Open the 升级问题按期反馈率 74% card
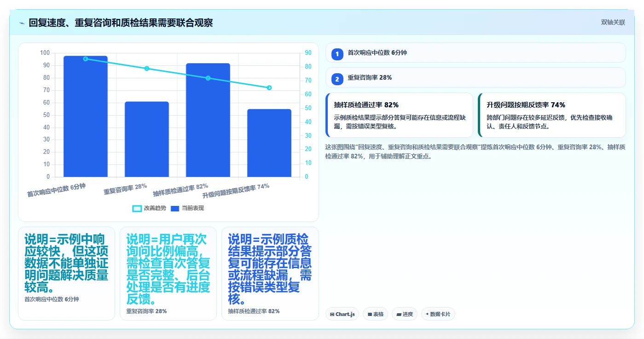The width and height of the screenshot is (644, 339). (551, 115)
